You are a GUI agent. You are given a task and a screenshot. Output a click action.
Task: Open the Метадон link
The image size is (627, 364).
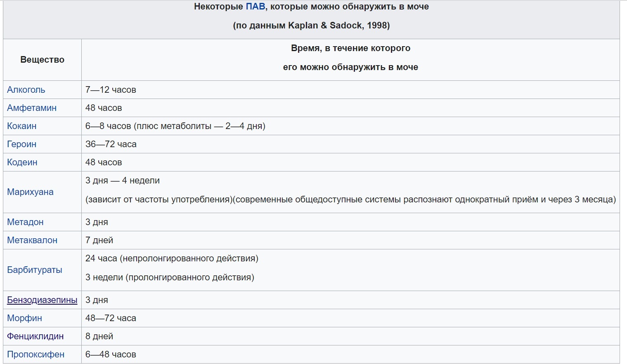[x=25, y=222]
